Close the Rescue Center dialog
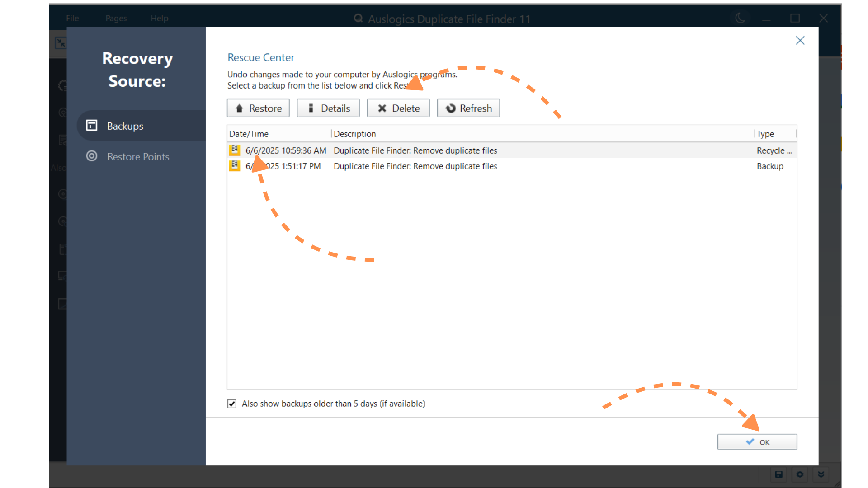Screen dimensions: 868x488 (800, 41)
